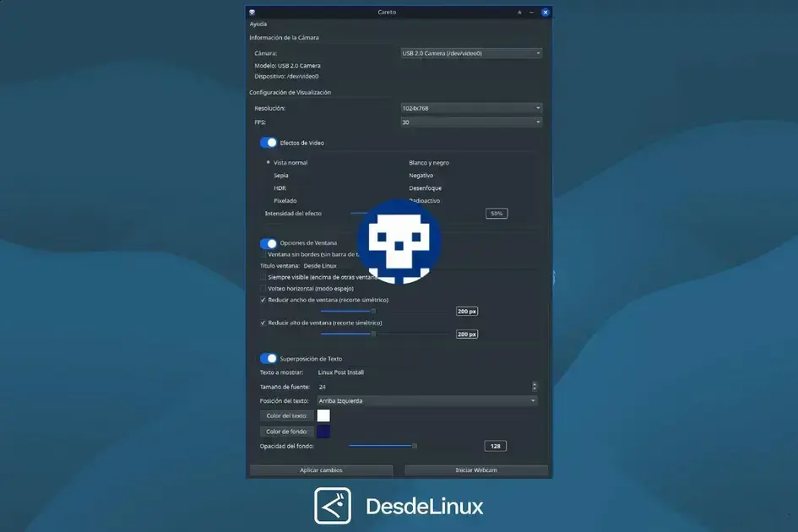The height and width of the screenshot is (532, 798).
Task: Click the Tamaño de fuente field
Action: pos(423,387)
